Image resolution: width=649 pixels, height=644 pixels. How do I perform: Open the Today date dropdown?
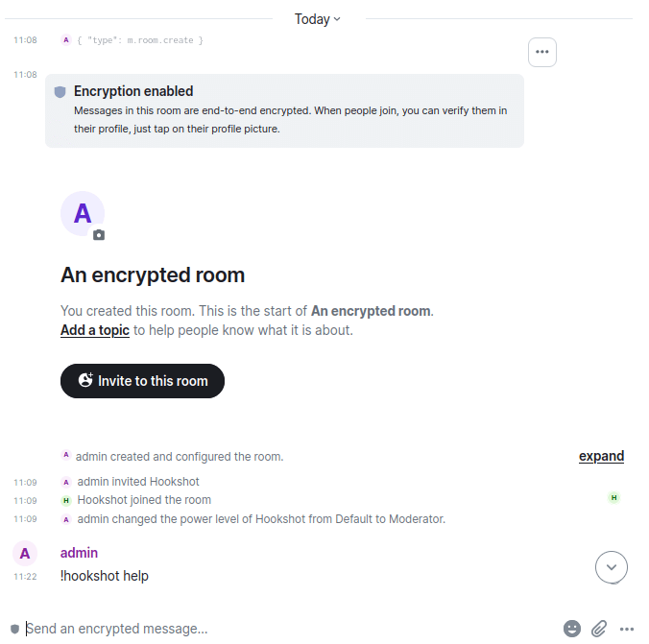318,19
